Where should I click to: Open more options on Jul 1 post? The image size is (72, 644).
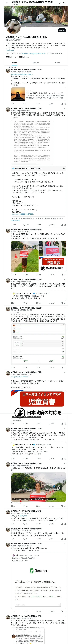tap(65, 109)
